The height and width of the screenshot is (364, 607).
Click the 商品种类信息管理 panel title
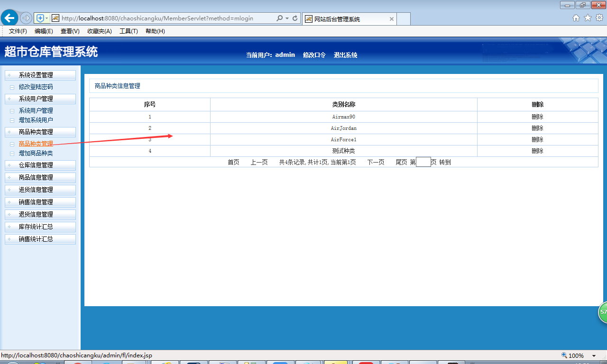coord(118,86)
